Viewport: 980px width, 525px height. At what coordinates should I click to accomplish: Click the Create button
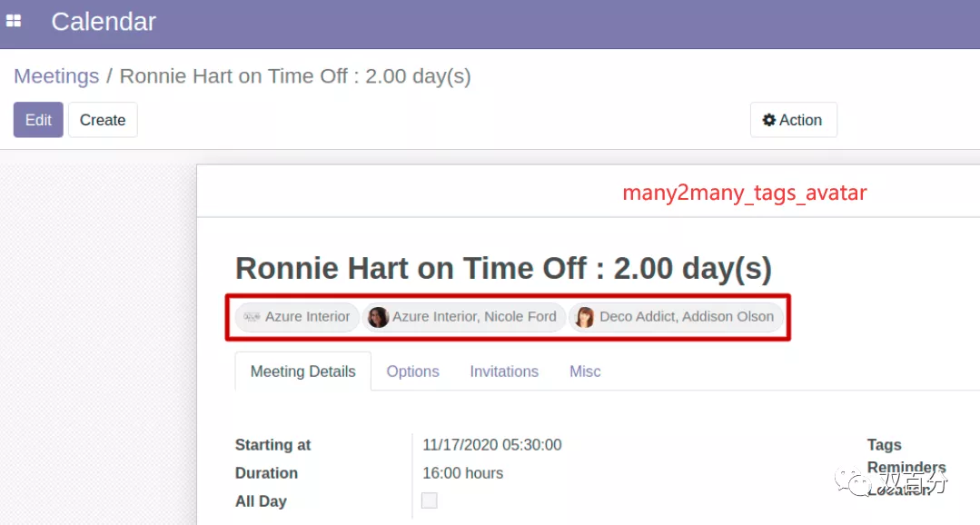click(x=103, y=120)
